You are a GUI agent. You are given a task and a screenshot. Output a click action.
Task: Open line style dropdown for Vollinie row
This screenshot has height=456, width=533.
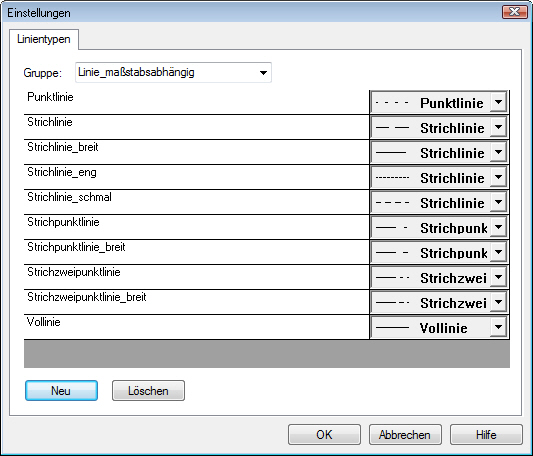tap(498, 327)
